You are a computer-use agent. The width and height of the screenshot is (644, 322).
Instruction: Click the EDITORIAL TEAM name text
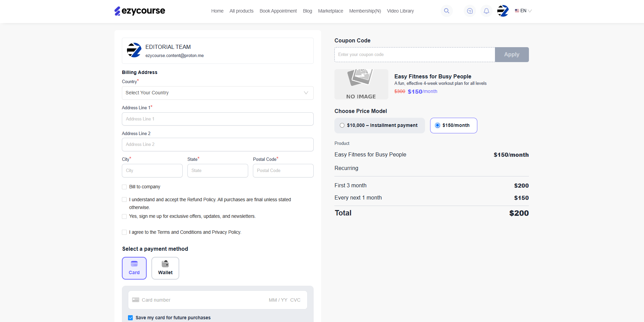[x=168, y=47]
